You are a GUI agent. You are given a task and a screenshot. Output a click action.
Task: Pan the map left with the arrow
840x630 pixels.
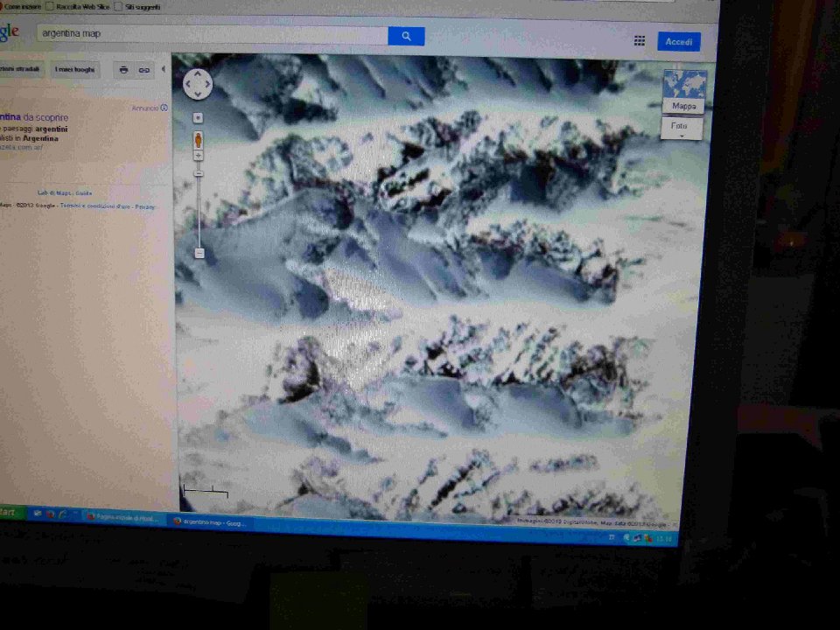(187, 84)
